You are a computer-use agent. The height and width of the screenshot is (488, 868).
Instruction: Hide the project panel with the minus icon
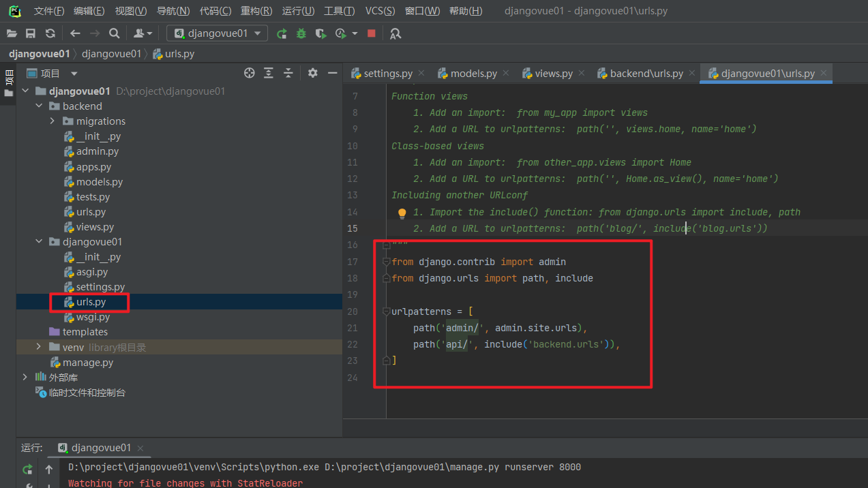pos(333,73)
